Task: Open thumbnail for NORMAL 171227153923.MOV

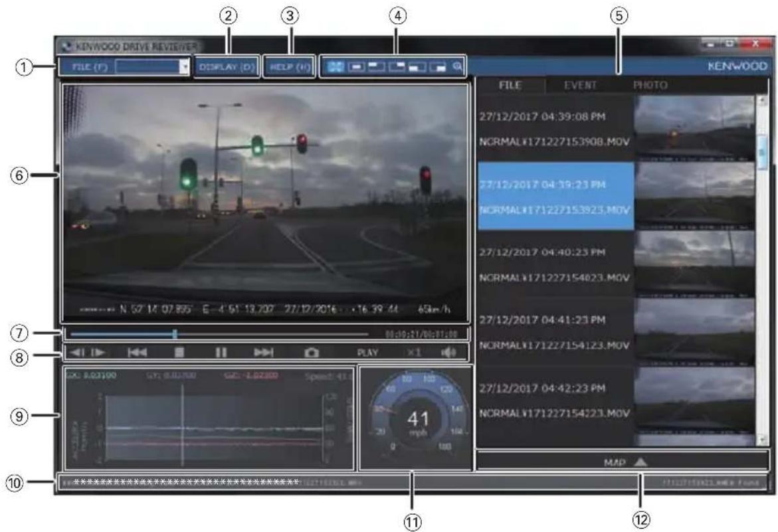Action: pos(695,196)
